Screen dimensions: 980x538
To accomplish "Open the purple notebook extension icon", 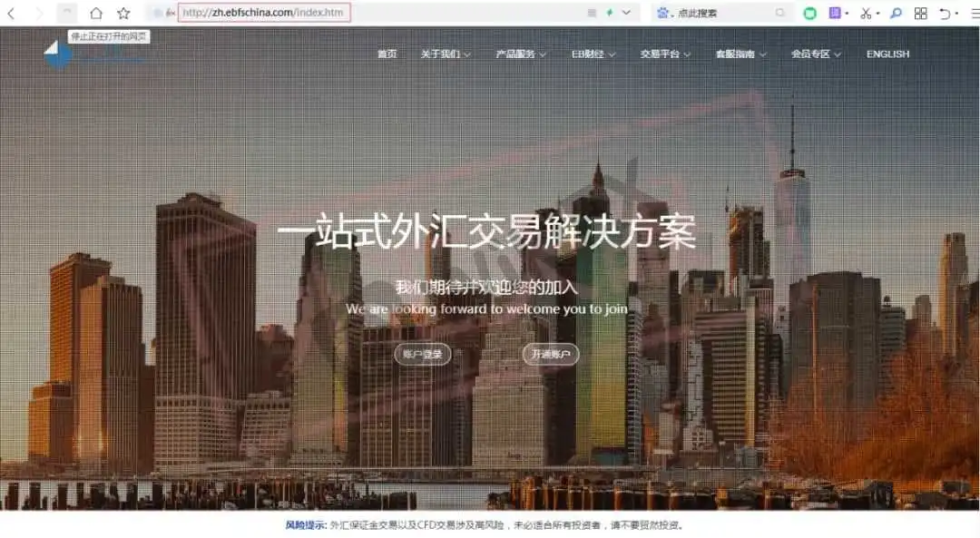I will tap(835, 13).
